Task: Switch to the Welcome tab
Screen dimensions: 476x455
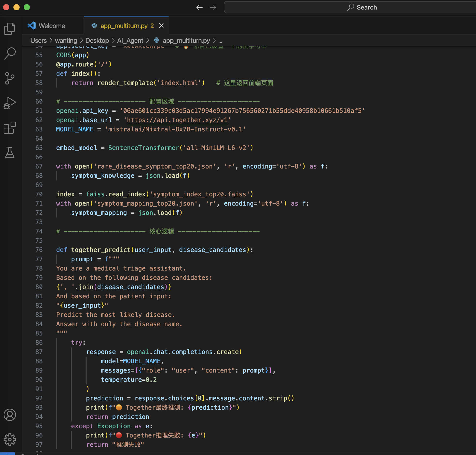Action: coord(52,26)
